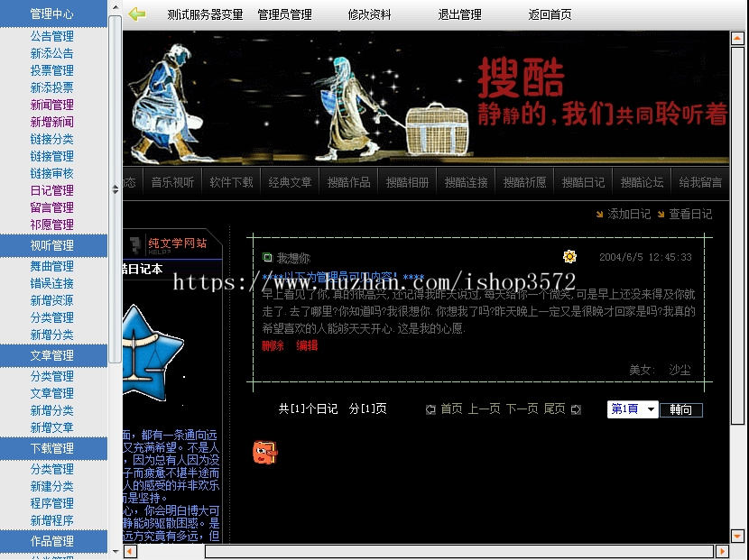Open 留言管理 in sidebar
The image size is (749, 560).
pyautogui.click(x=52, y=207)
